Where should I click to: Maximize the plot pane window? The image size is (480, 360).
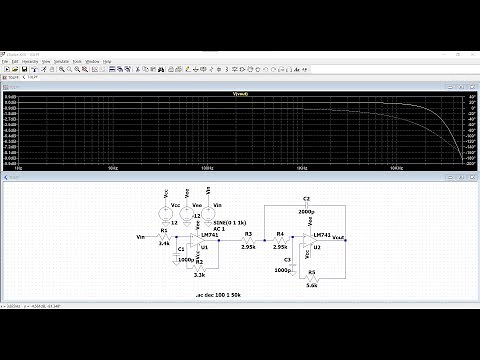(461, 87)
